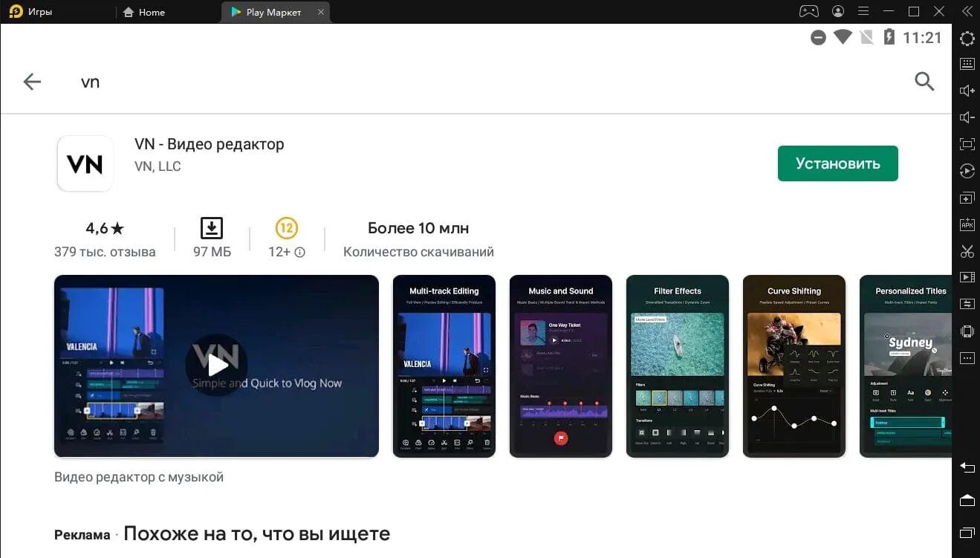This screenshot has height=558, width=980.
Task: Click the volume up icon
Action: 967,91
